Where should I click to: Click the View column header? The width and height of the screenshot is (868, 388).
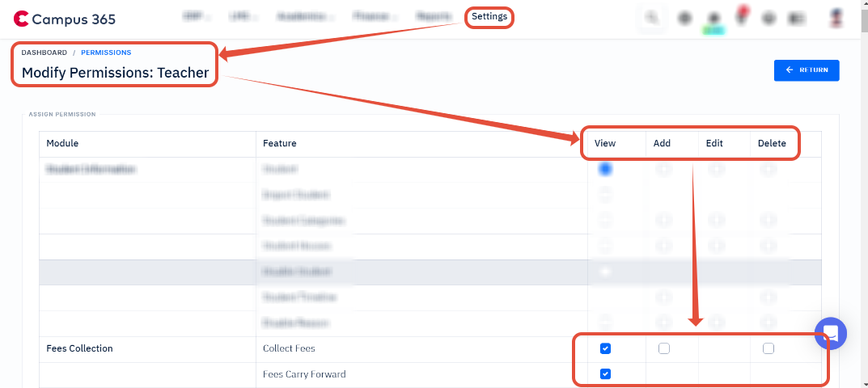[x=605, y=143]
